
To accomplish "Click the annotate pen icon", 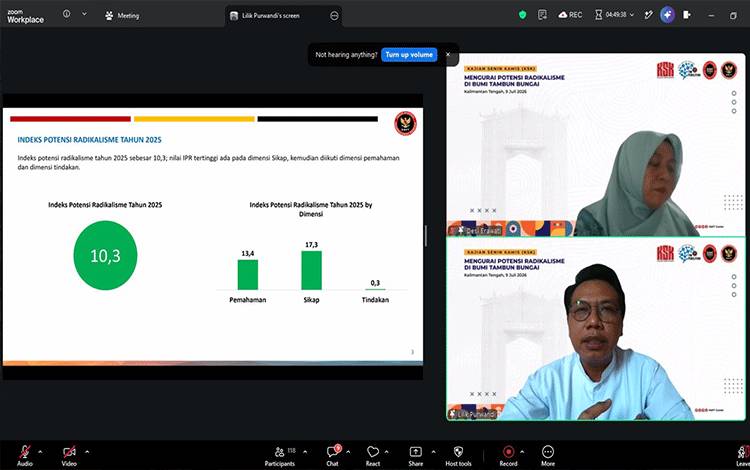I will click(x=648, y=15).
